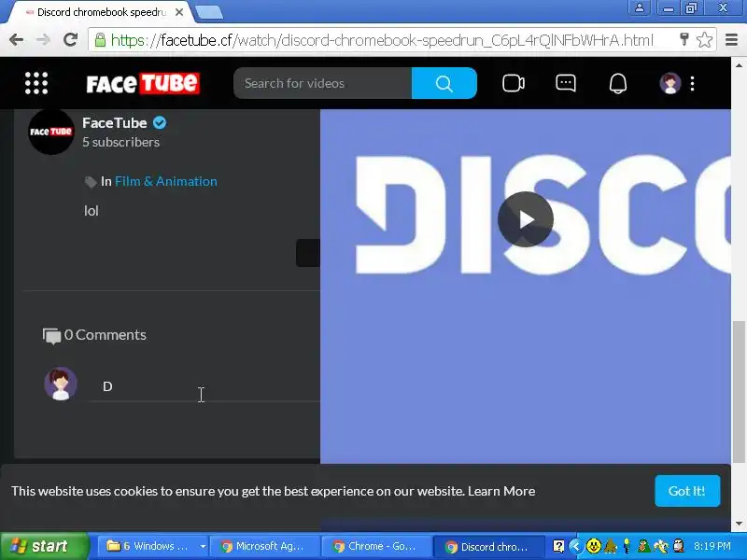Click the page scrollbar up arrow
Image resolution: width=747 pixels, height=560 pixels.
click(x=739, y=65)
